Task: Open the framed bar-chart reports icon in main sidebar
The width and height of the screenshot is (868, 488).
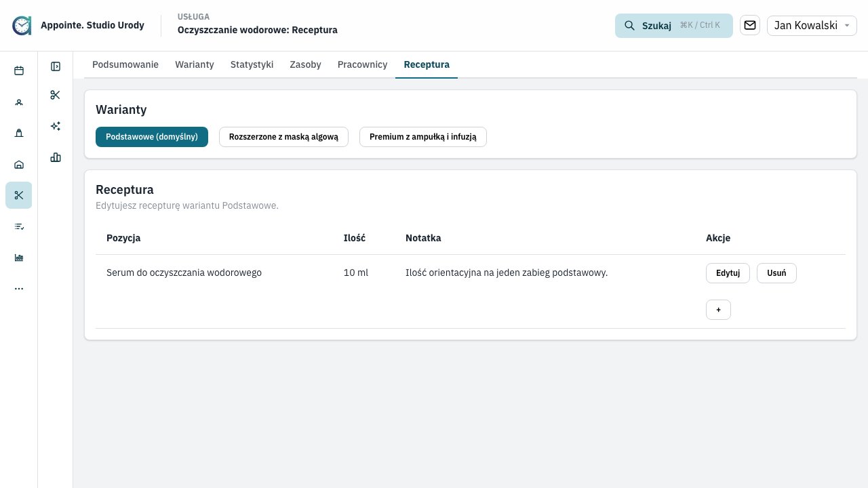Action: coord(19,258)
